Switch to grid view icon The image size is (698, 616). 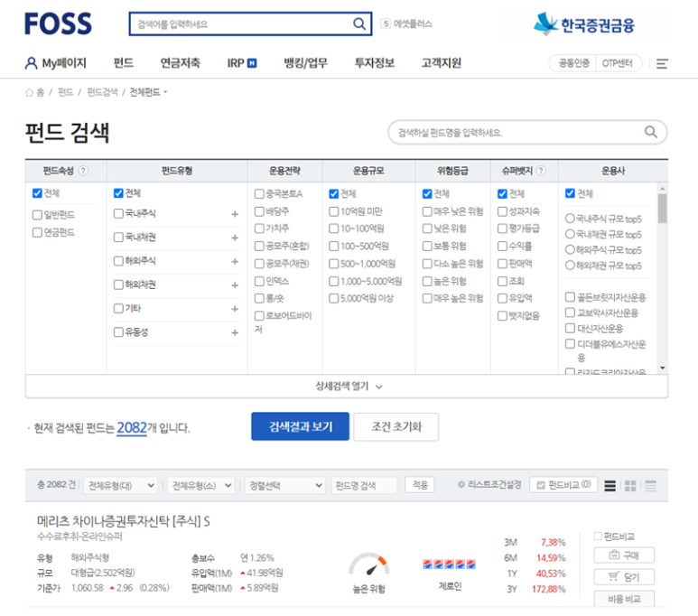pyautogui.click(x=630, y=486)
